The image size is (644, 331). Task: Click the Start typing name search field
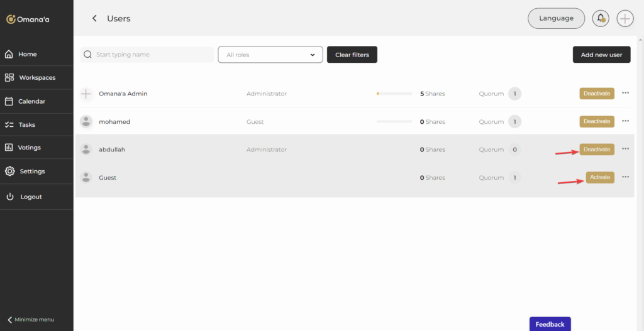click(151, 55)
